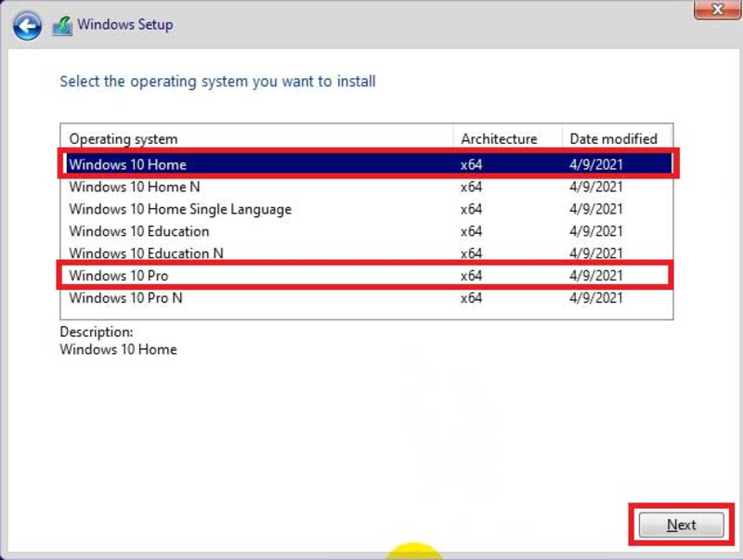Select Windows 10 Education edition

pos(368,231)
